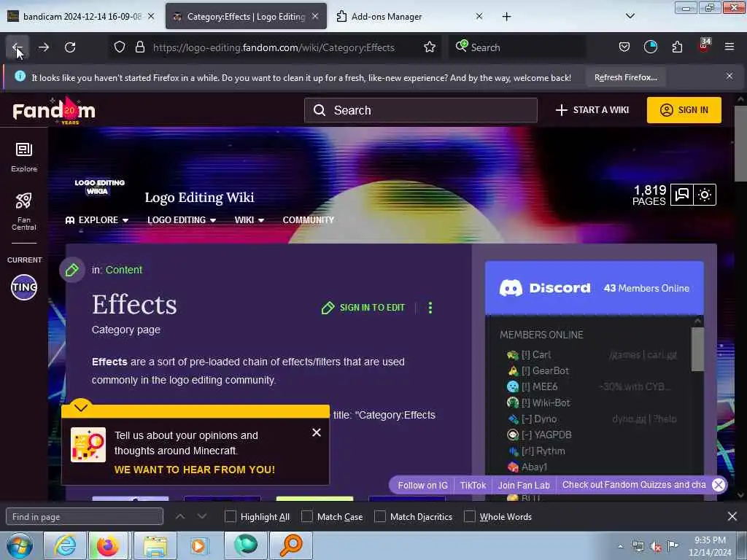This screenshot has width=747, height=560.
Task: Click the uBlock extension icon showing 34
Action: click(x=704, y=46)
